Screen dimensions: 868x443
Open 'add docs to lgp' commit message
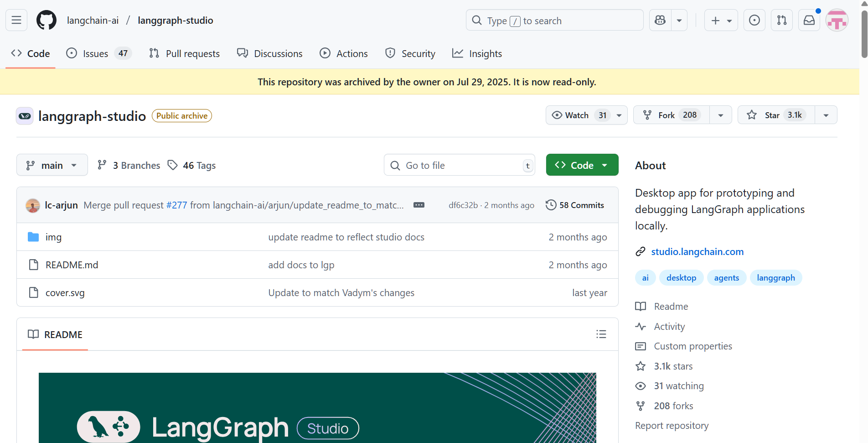301,265
